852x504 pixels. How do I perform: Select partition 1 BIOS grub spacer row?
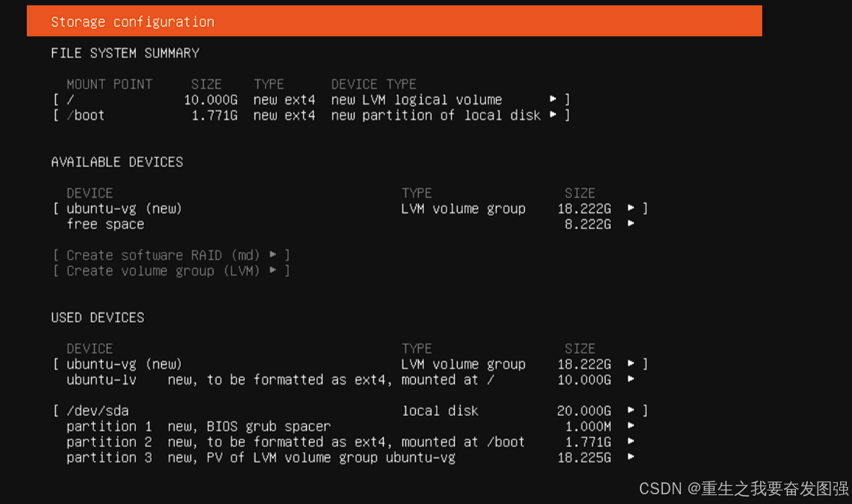click(350, 426)
